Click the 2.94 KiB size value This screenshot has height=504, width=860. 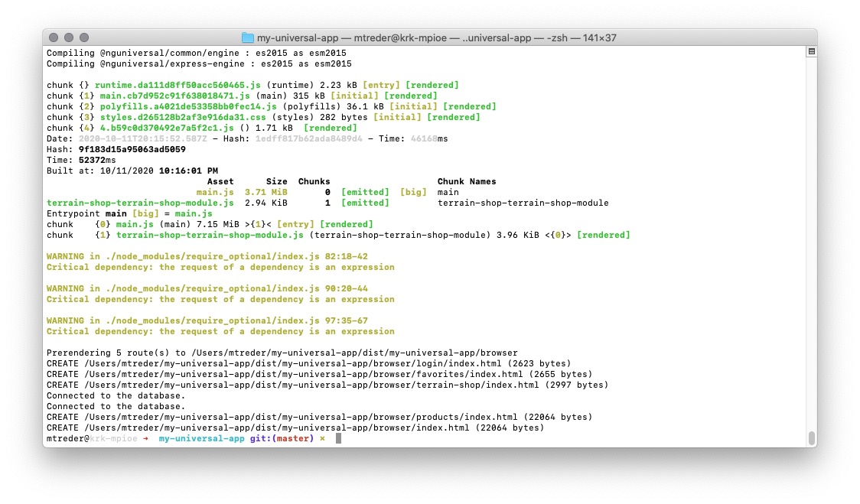click(266, 203)
